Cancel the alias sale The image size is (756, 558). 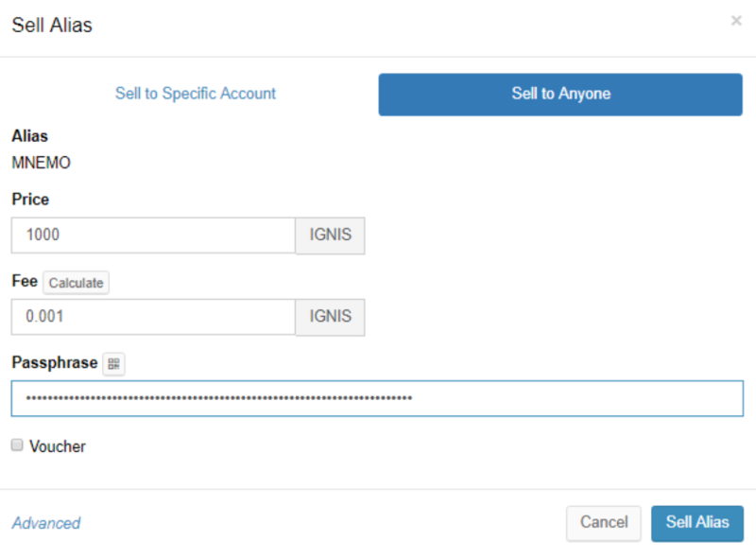click(603, 523)
